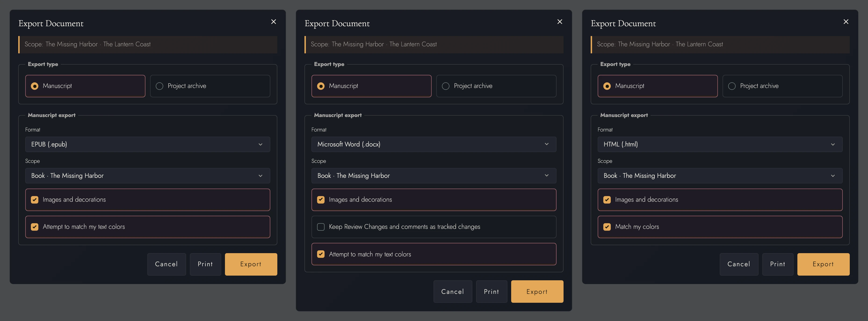Click Cancel in the HTML dialog
This screenshot has height=321, width=868.
[x=739, y=264]
